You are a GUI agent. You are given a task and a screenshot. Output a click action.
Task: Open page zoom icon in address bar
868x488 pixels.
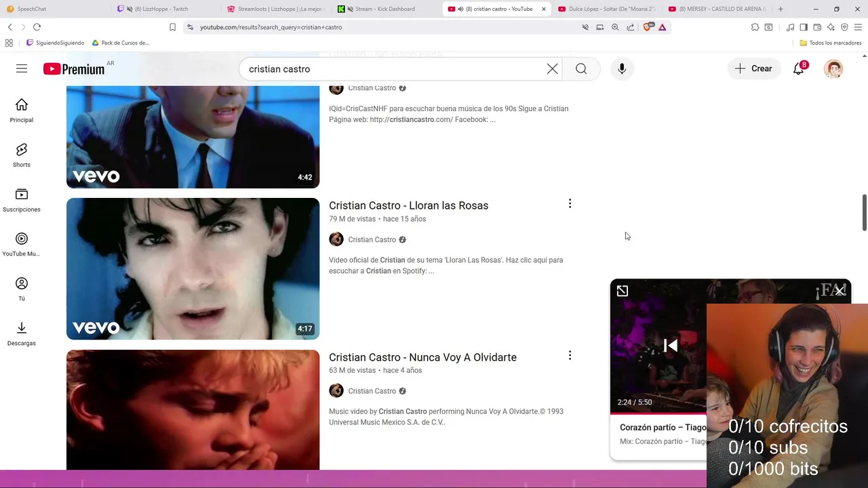pyautogui.click(x=615, y=27)
